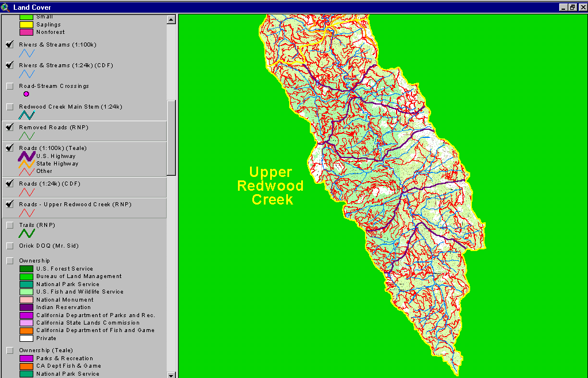Enable the Ownership (Teale) checkbox
588x378 pixels.
(x=10, y=350)
